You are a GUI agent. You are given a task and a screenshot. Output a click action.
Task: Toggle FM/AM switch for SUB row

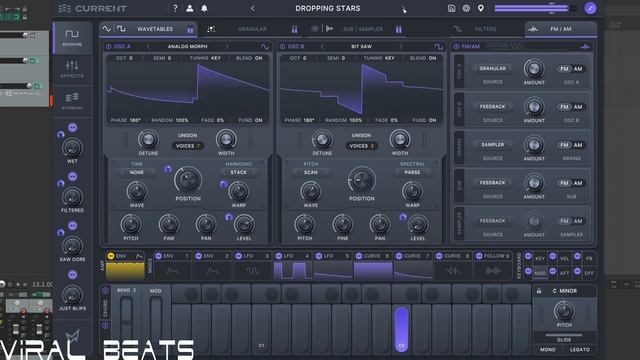tap(571, 183)
